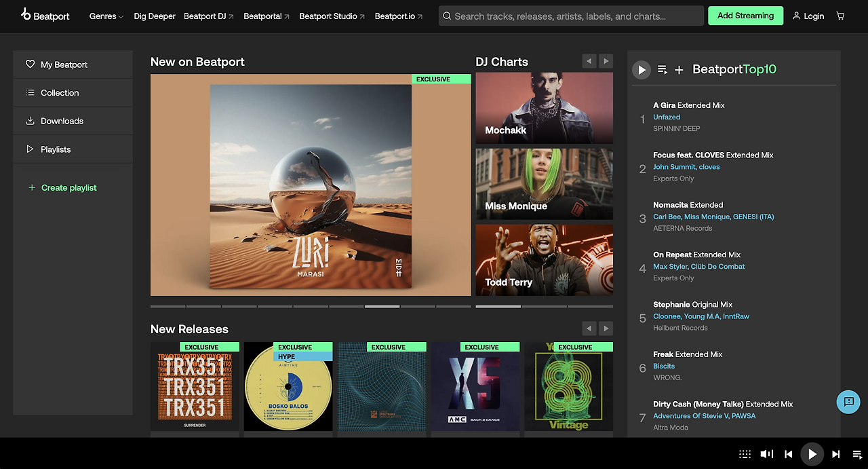This screenshot has height=469, width=868.
Task: Select the last featured carousel indicator
Action: (454, 306)
